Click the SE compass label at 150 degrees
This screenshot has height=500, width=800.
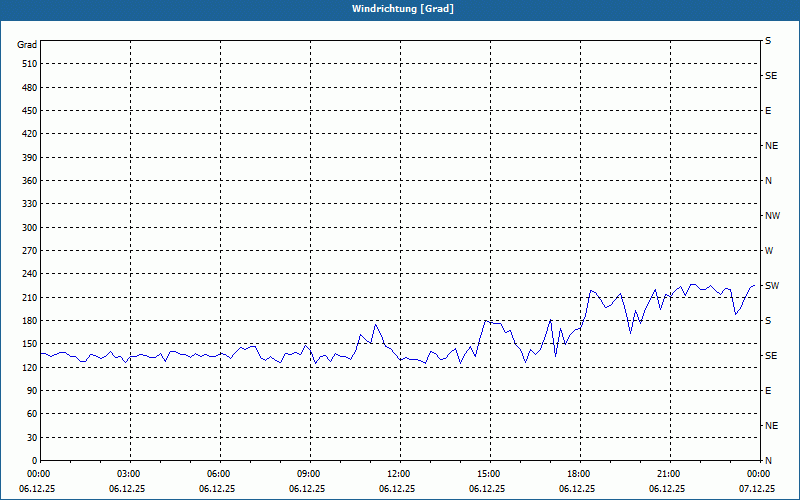click(771, 356)
